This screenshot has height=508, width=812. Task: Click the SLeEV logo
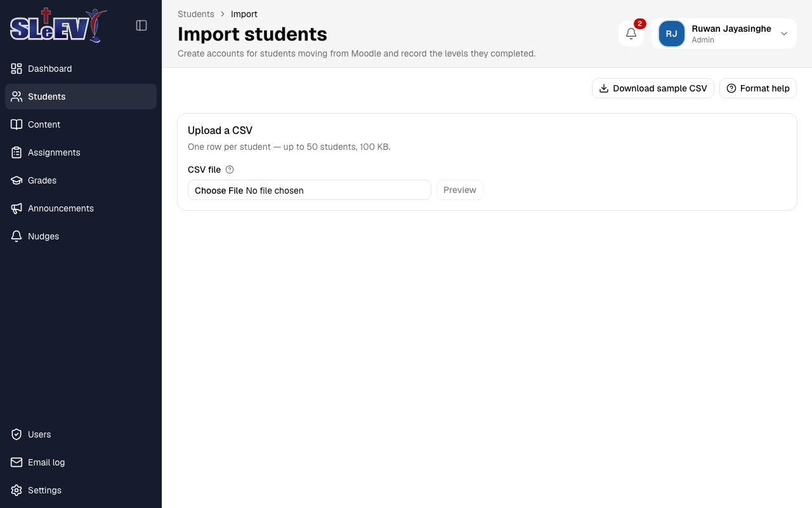pyautogui.click(x=58, y=25)
